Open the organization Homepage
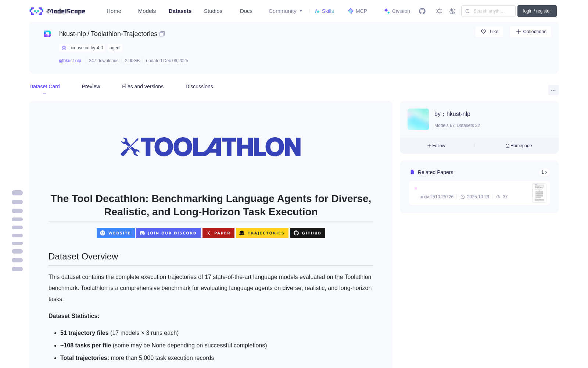 coord(519,146)
